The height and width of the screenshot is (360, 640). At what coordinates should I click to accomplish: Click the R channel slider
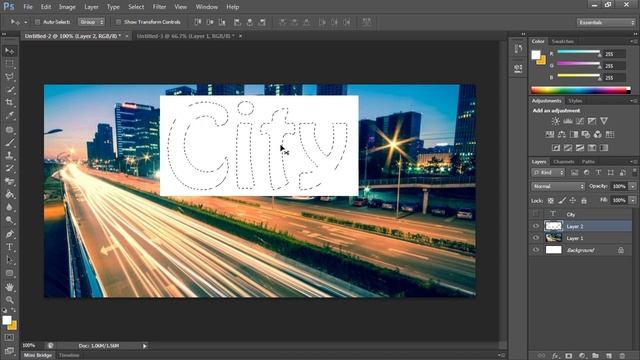579,53
